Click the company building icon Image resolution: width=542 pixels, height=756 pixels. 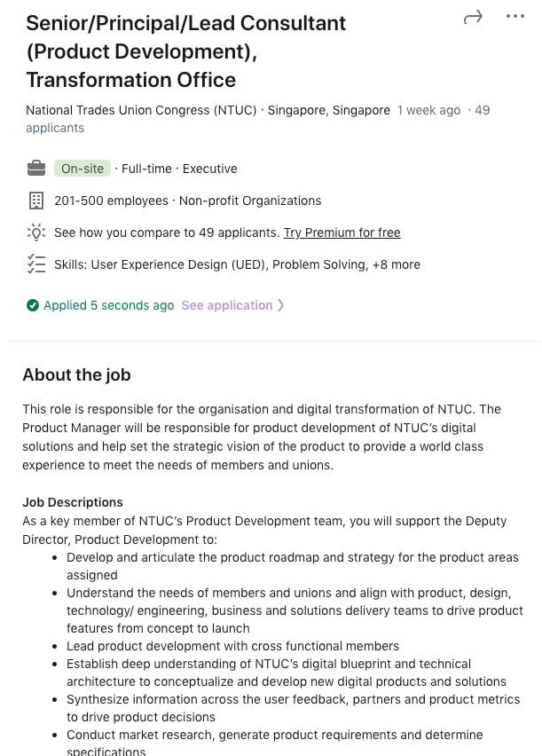[36, 201]
